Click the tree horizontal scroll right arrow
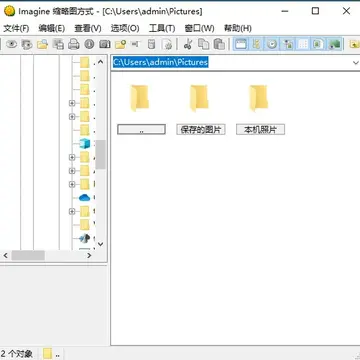The height and width of the screenshot is (360, 360). (x=89, y=256)
